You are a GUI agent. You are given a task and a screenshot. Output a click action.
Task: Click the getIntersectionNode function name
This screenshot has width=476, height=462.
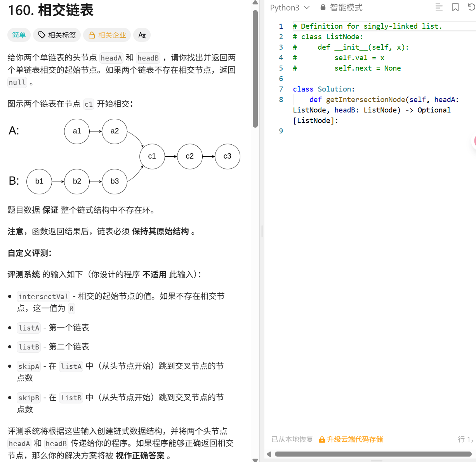point(365,100)
